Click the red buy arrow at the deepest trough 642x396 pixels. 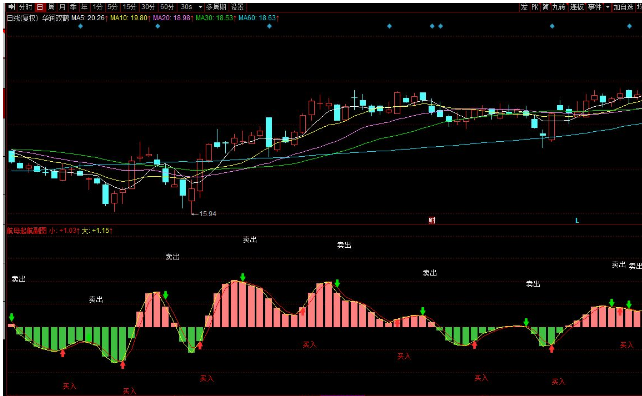tap(122, 364)
